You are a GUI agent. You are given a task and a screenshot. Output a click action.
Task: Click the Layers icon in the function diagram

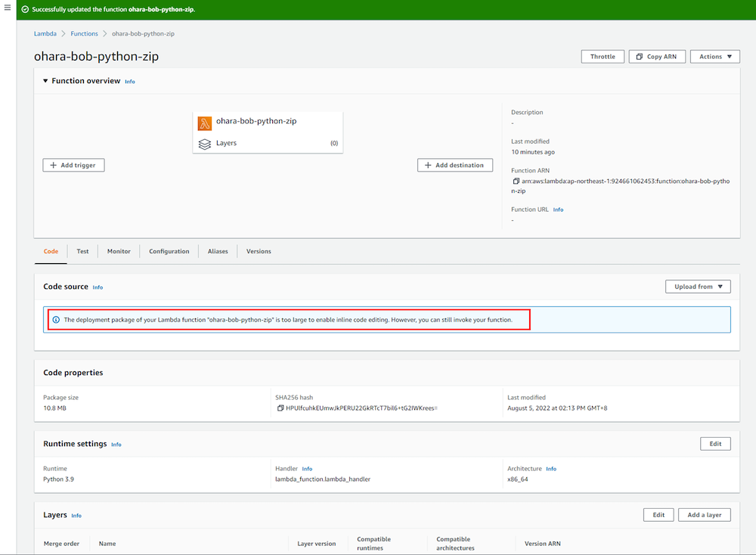[x=205, y=144]
